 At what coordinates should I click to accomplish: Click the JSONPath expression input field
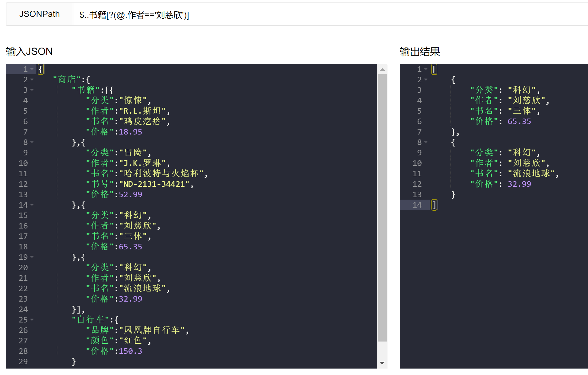click(330, 14)
